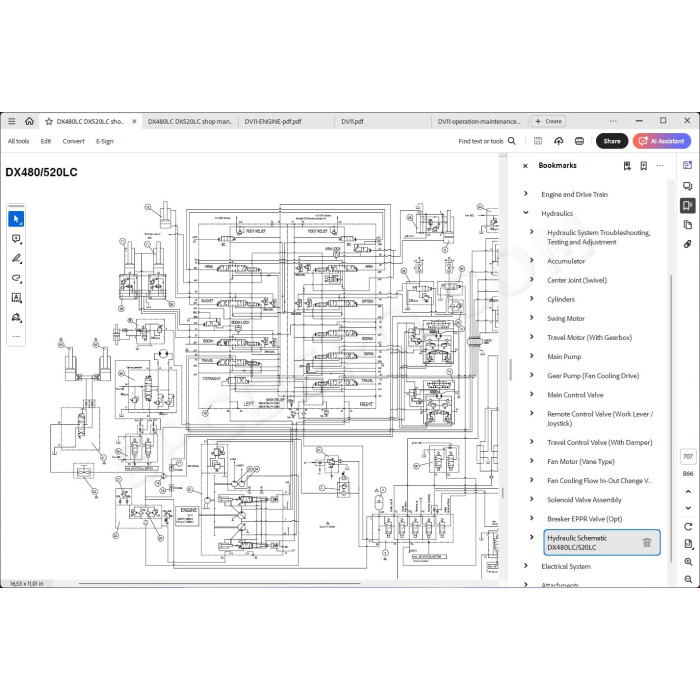The image size is (700, 700).
Task: Switch to second DX480LC DX520LC shop man.. tab
Action: pos(190,121)
